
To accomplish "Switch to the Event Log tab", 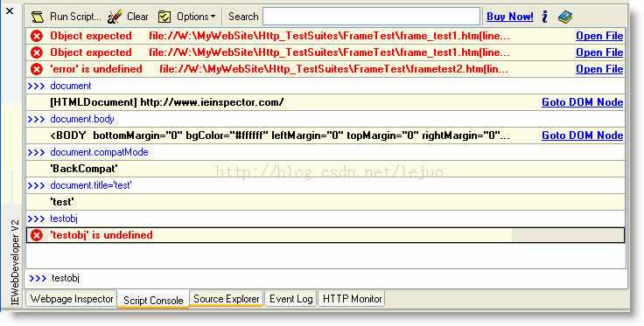I will point(290,299).
